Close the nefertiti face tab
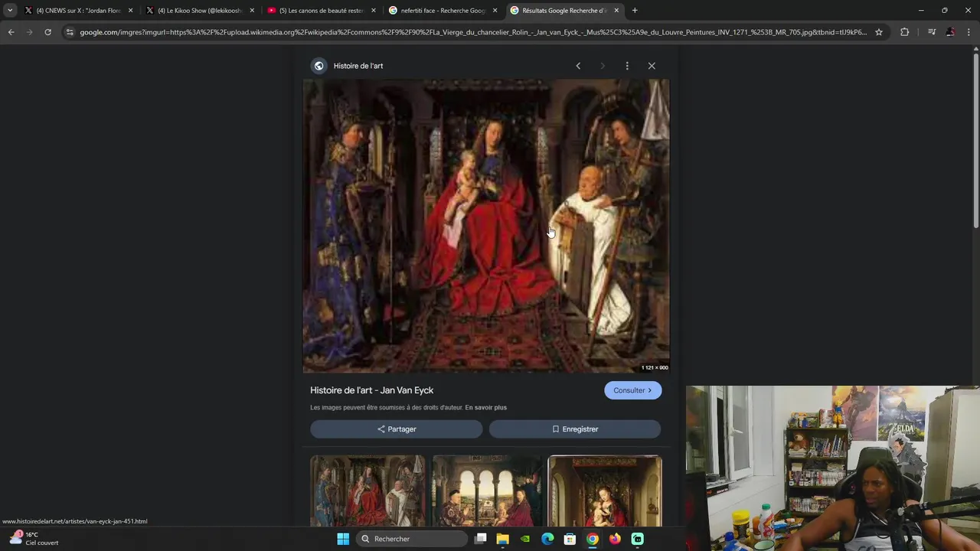 (x=495, y=11)
